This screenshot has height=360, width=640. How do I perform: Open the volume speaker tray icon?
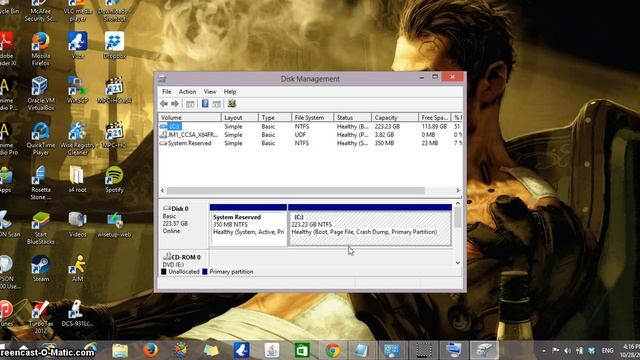pyautogui.click(x=567, y=351)
